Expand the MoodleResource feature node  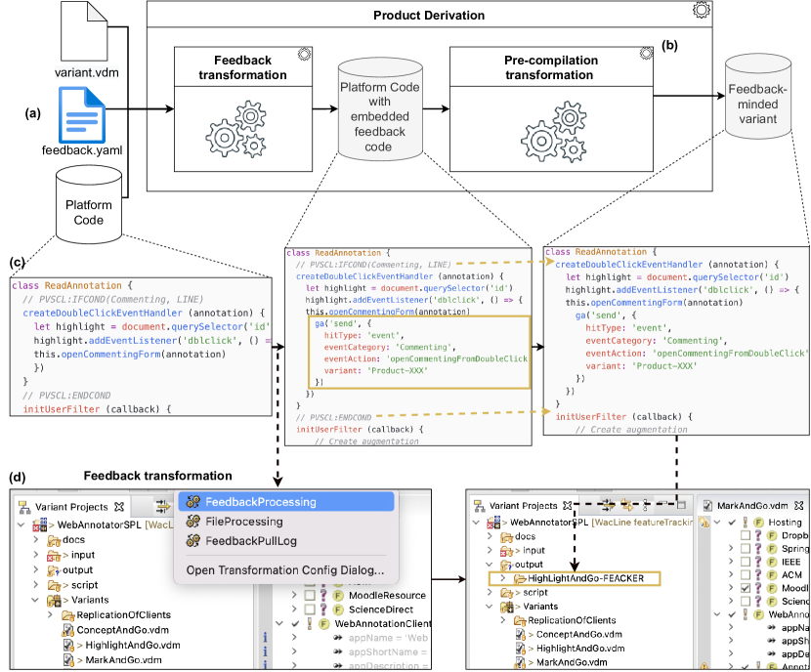tap(293, 596)
